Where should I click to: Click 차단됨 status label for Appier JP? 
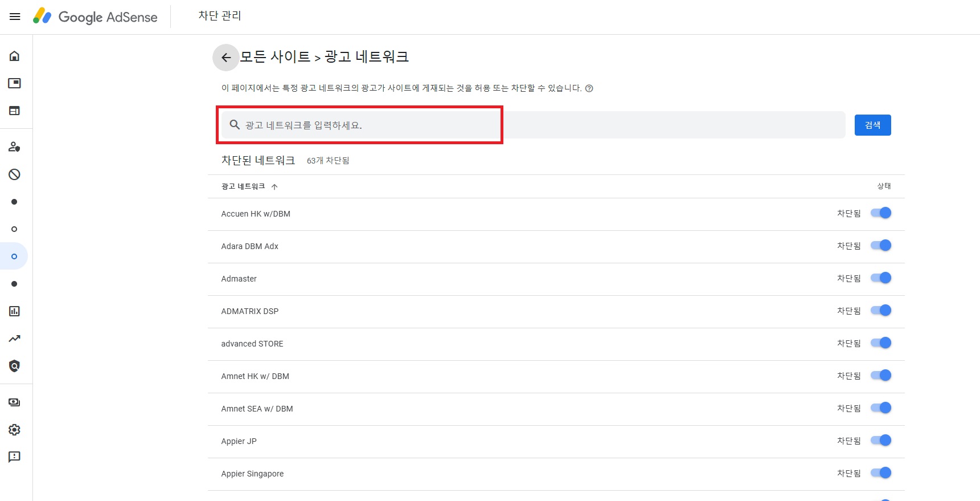coord(849,441)
